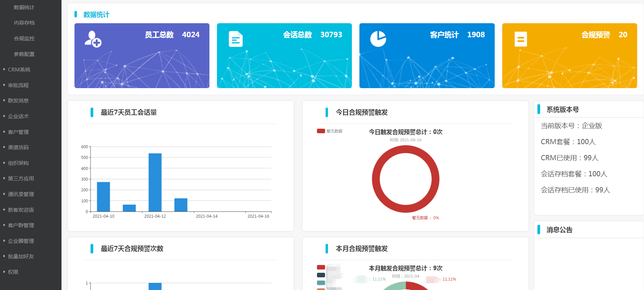Expand the 企业圈管理 sidebar section
This screenshot has height=290, width=644.
tap(21, 241)
